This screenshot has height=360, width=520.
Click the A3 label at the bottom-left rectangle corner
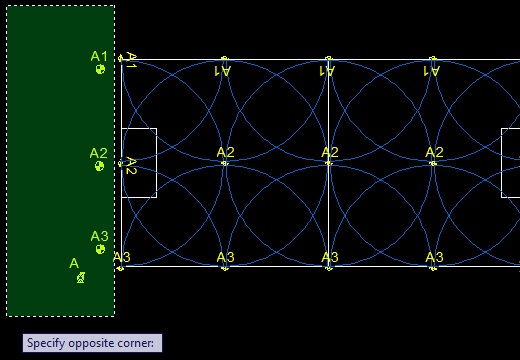[x=122, y=257]
